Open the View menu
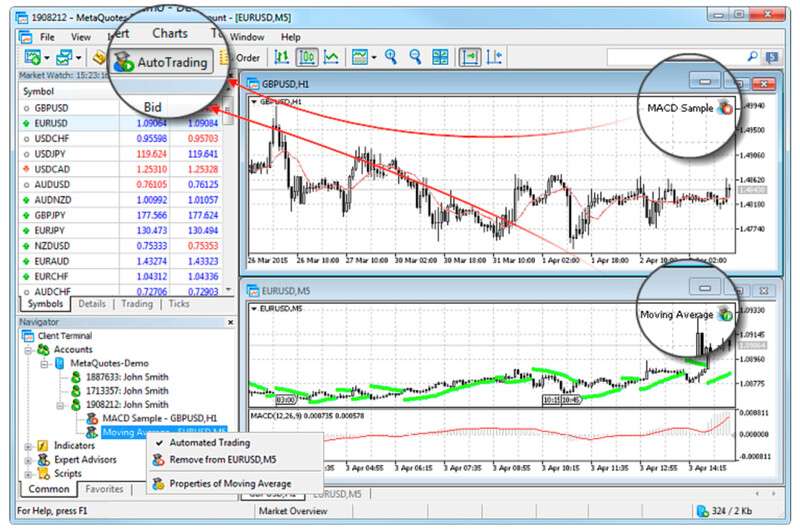The width and height of the screenshot is (800, 532). pos(81,37)
